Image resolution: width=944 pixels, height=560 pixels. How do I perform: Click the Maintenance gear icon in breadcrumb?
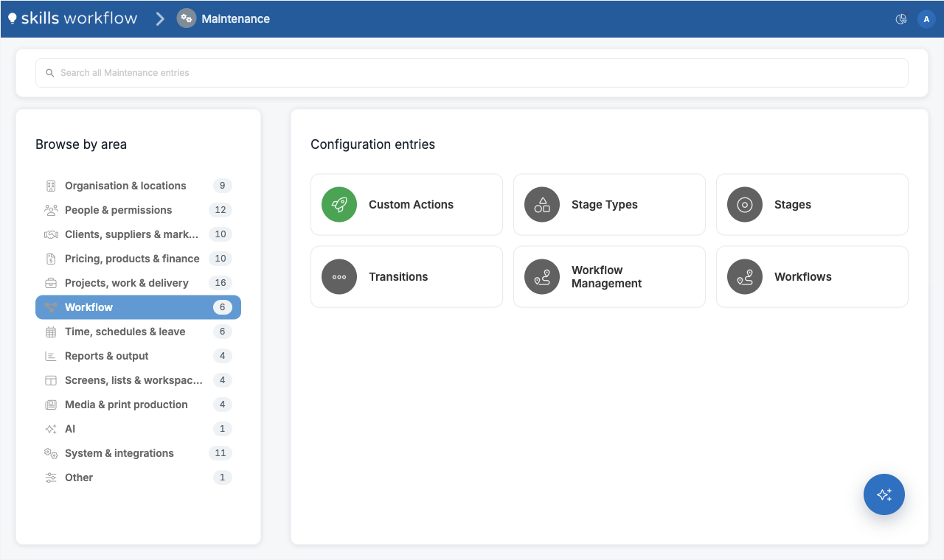(x=187, y=19)
